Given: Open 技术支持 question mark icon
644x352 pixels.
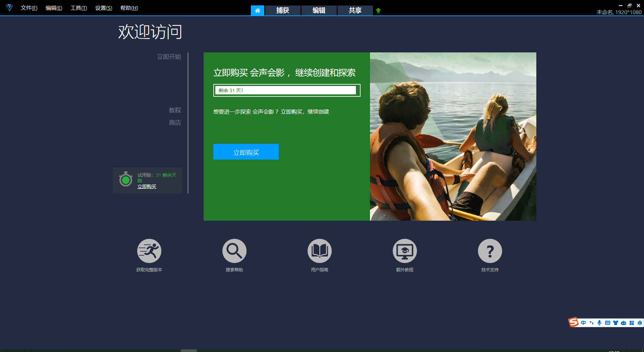Looking at the screenshot, I should 490,251.
